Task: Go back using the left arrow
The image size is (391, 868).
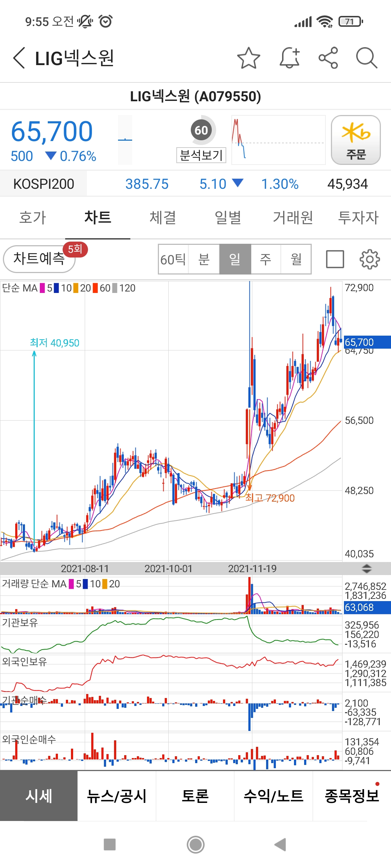Action: pyautogui.click(x=19, y=58)
